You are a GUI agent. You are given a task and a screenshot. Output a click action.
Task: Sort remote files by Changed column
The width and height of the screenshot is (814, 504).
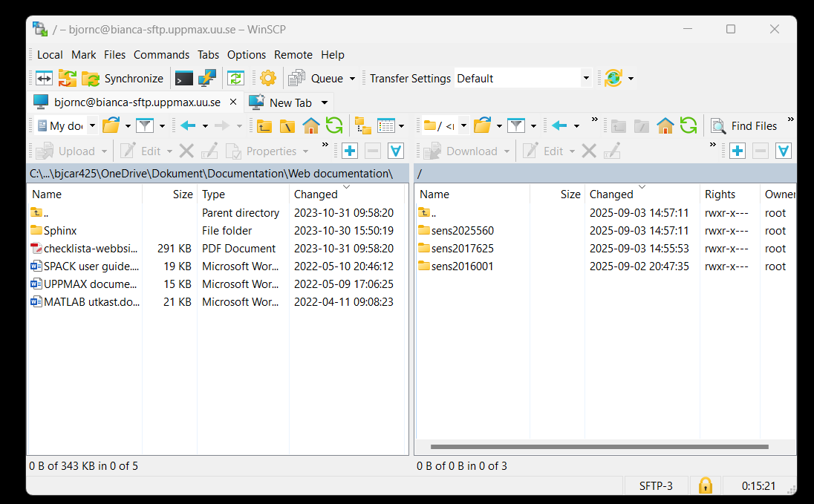tap(610, 194)
